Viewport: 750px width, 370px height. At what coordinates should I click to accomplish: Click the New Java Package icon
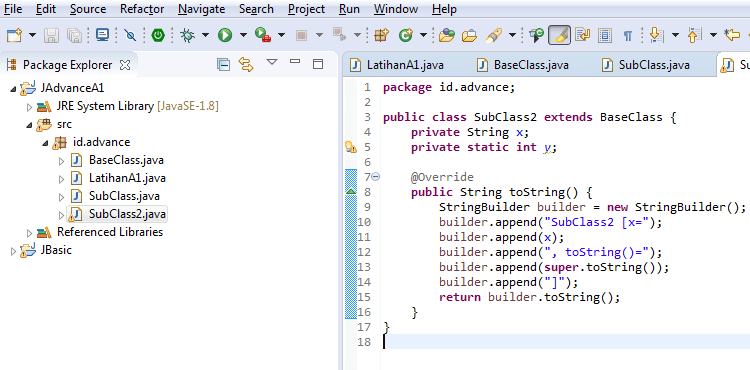click(x=381, y=35)
